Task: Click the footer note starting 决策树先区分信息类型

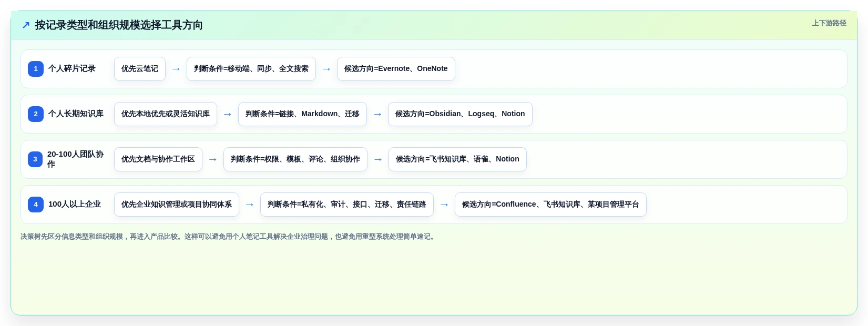Action: (229, 237)
